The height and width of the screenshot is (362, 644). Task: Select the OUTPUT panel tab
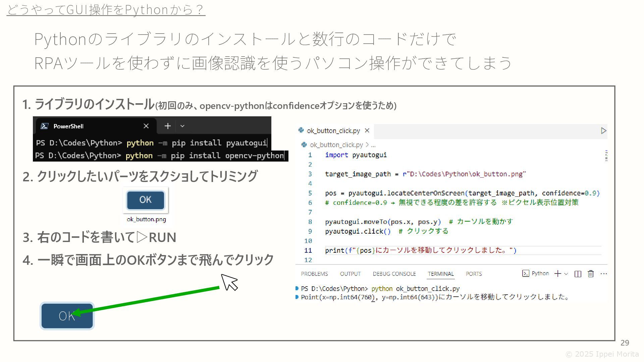tap(350, 274)
